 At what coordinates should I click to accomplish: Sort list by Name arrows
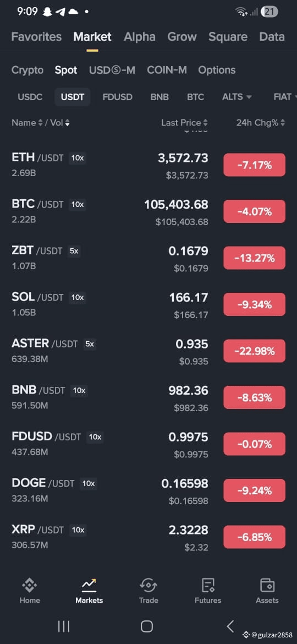click(x=40, y=123)
